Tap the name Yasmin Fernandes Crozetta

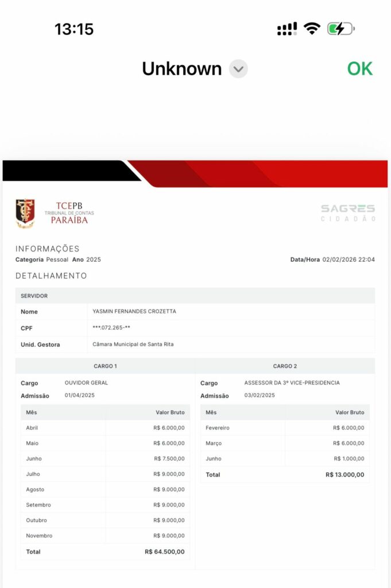point(134,312)
